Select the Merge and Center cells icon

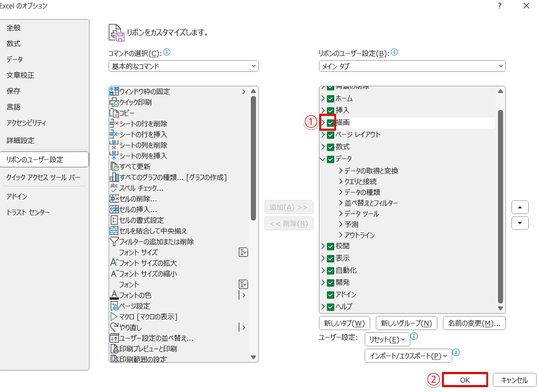point(114,231)
